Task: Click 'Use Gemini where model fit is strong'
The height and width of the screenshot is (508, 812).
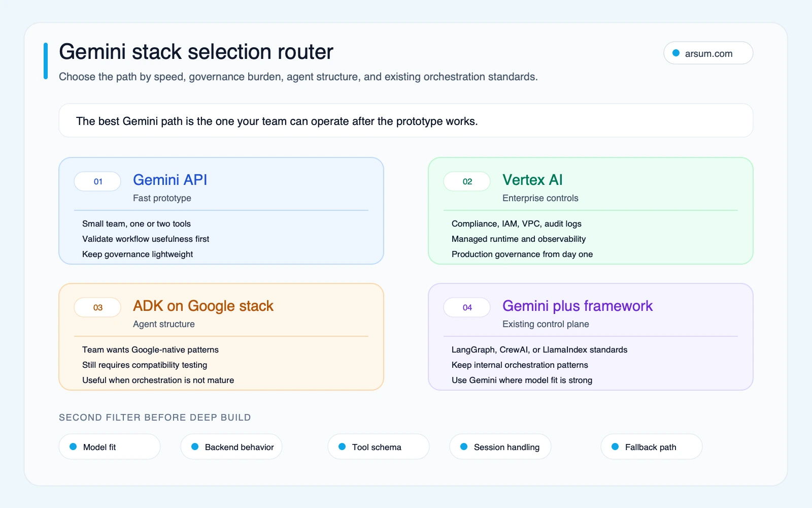Action: 522,380
